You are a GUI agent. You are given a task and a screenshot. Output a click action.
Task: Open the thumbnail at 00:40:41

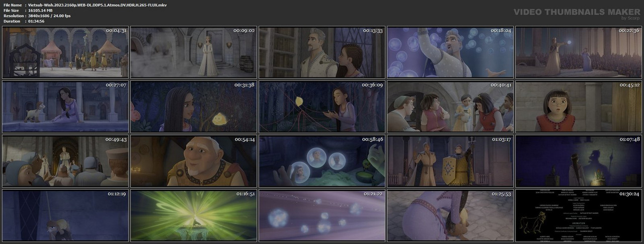coord(450,106)
